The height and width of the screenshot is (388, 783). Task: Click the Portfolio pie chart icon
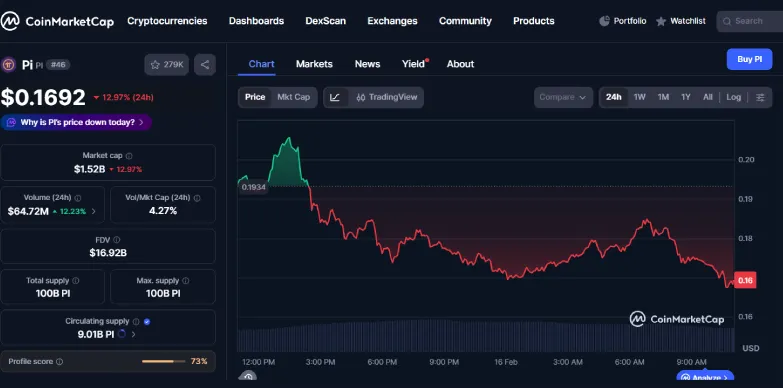(604, 21)
